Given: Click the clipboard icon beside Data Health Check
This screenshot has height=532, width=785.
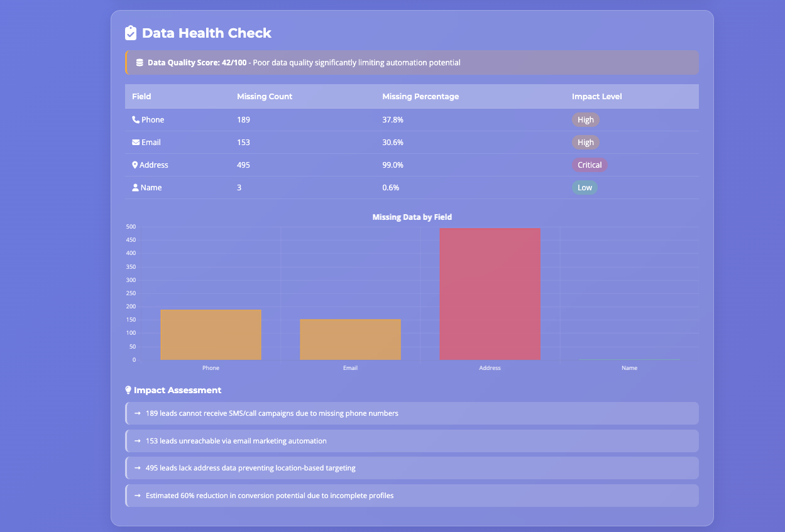Looking at the screenshot, I should pos(131,33).
